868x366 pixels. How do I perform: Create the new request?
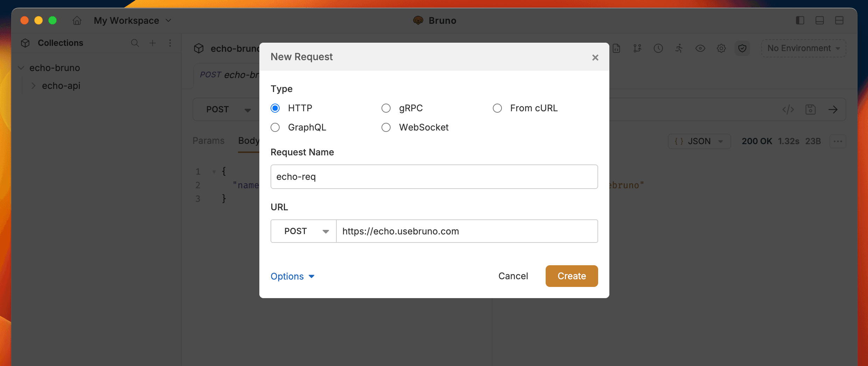coord(571,276)
